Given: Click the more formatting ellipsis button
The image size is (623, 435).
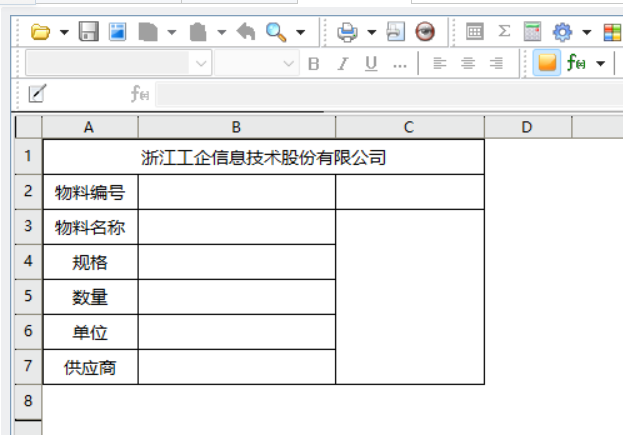Looking at the screenshot, I should tap(400, 66).
